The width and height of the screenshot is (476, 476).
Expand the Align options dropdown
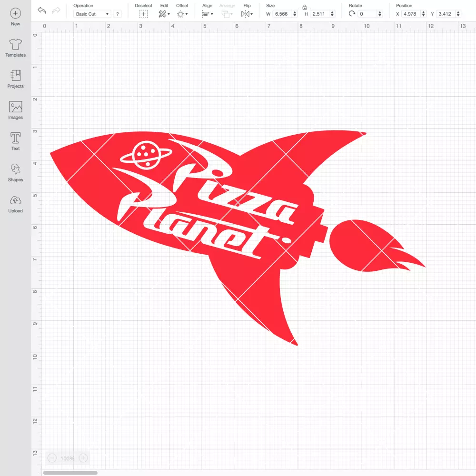208,14
